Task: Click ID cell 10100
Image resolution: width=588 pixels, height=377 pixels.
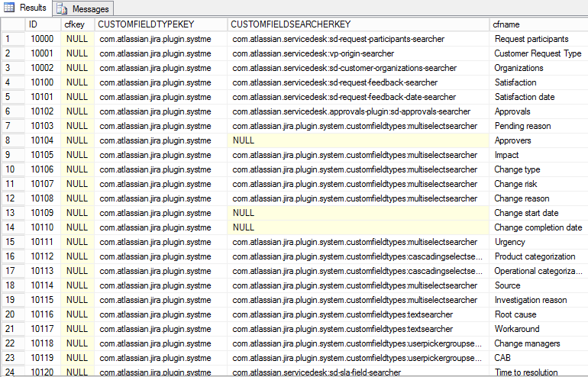Action: (43, 82)
